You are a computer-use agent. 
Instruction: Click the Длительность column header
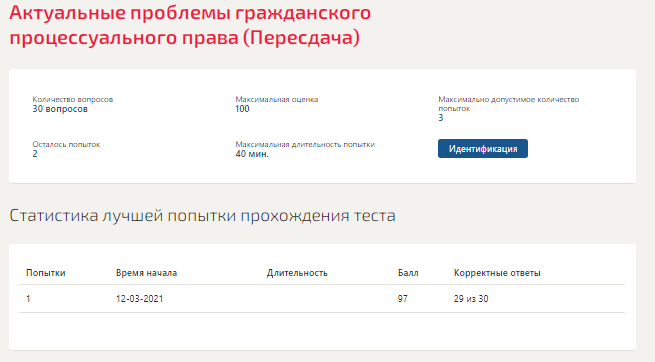click(297, 273)
